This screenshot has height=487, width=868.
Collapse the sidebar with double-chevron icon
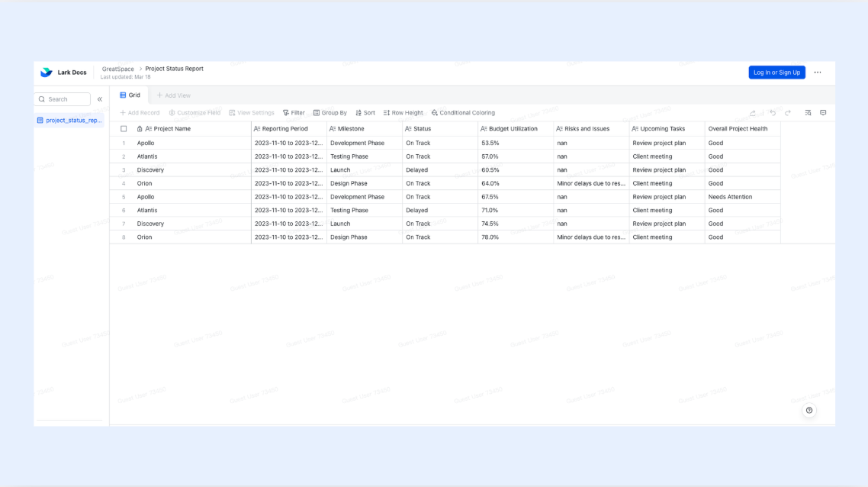100,99
